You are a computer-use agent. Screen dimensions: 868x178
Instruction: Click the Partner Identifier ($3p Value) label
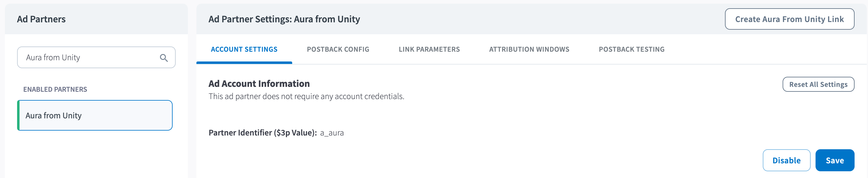[x=263, y=133]
